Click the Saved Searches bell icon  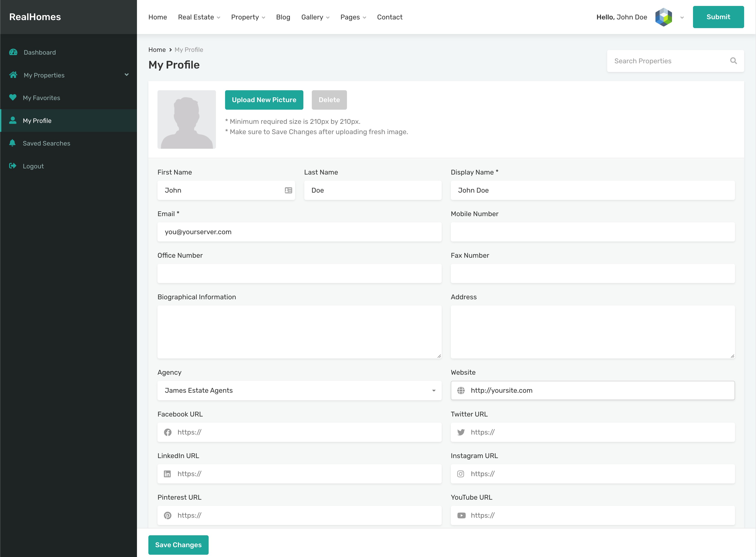[x=13, y=143]
